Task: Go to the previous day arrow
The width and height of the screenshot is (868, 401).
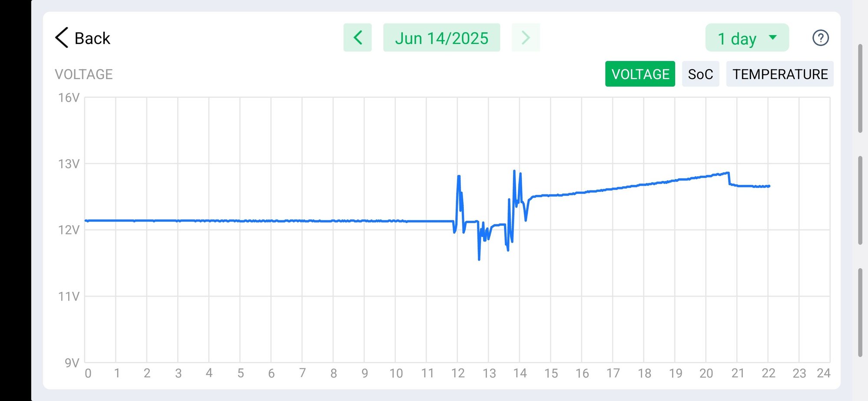Action: (358, 38)
